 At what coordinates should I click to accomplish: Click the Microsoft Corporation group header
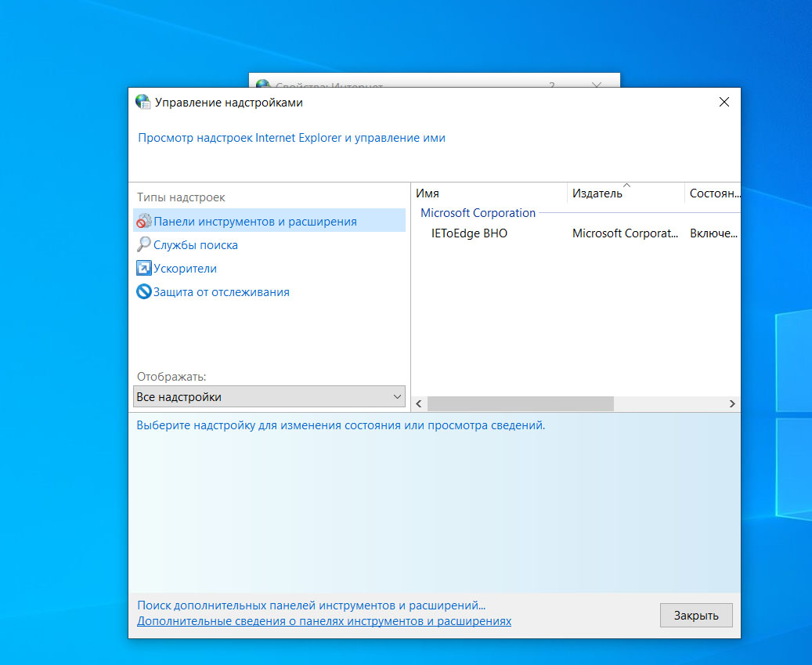click(478, 212)
